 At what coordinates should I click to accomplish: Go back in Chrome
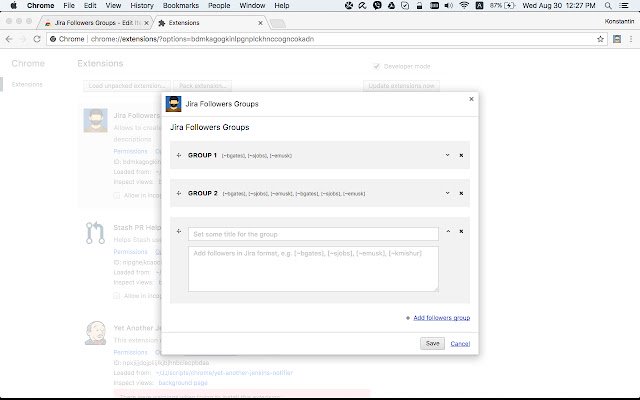9,39
